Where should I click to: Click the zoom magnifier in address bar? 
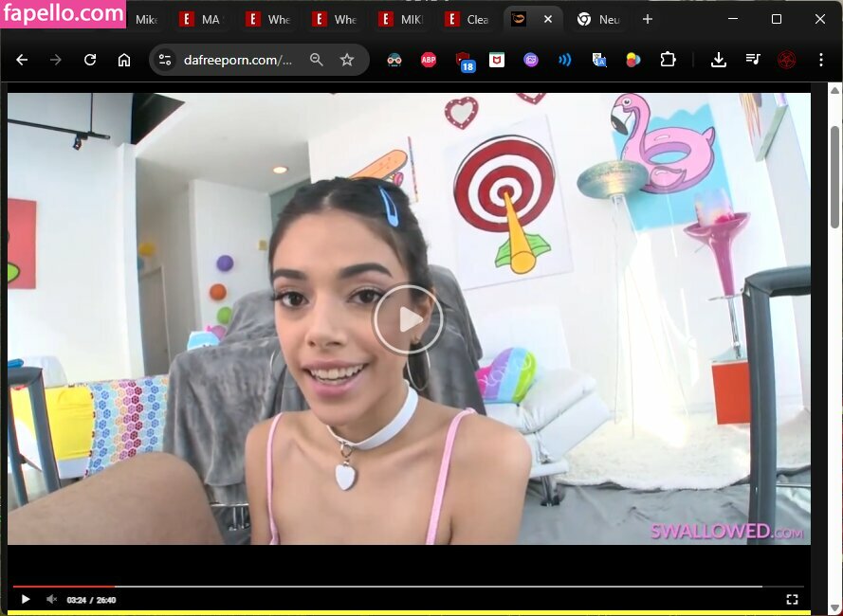pyautogui.click(x=317, y=60)
